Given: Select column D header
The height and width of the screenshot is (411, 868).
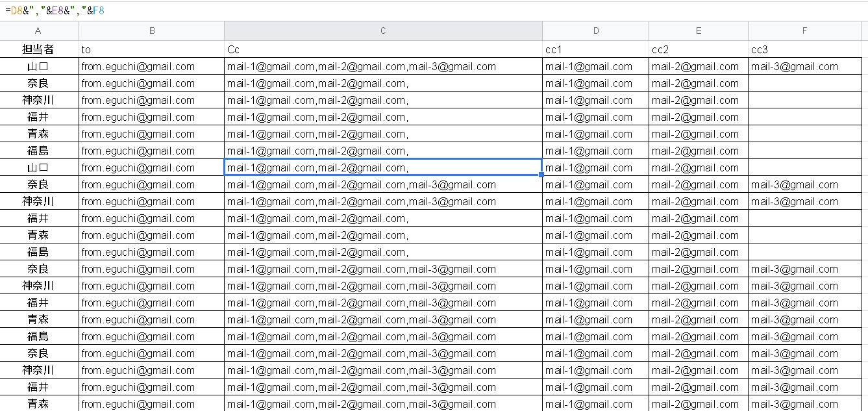Looking at the screenshot, I should (595, 31).
